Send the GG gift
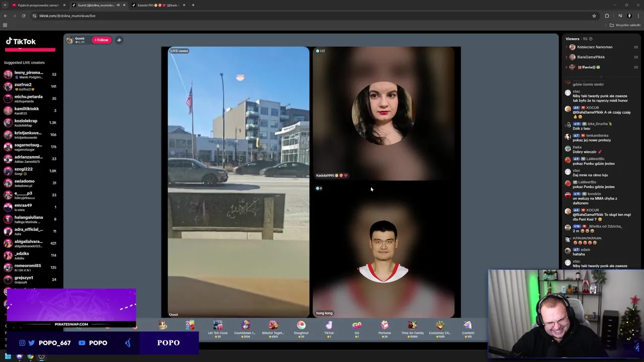 (x=357, y=329)
